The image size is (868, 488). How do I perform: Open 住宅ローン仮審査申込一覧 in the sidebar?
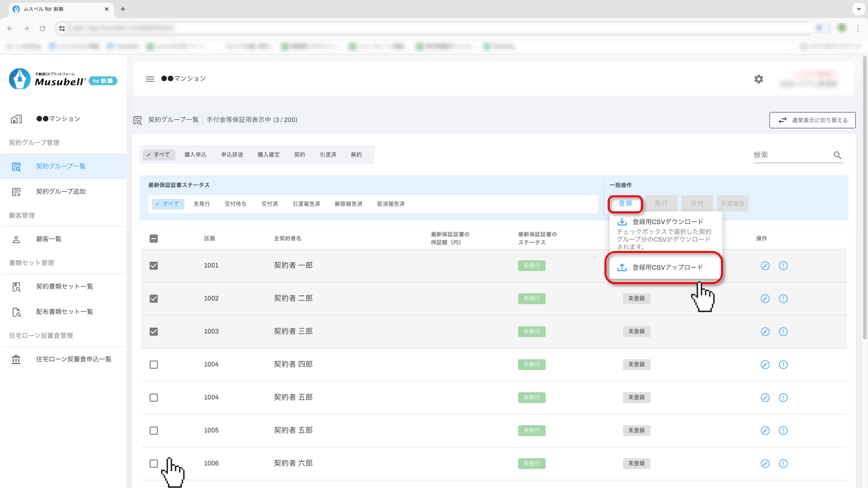tap(73, 359)
